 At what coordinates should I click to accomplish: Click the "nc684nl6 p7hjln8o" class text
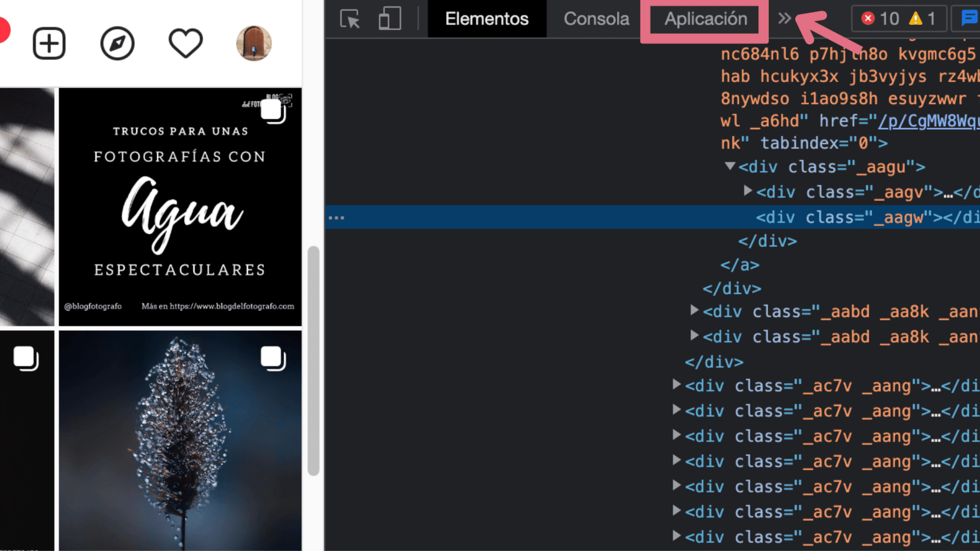[x=804, y=54]
